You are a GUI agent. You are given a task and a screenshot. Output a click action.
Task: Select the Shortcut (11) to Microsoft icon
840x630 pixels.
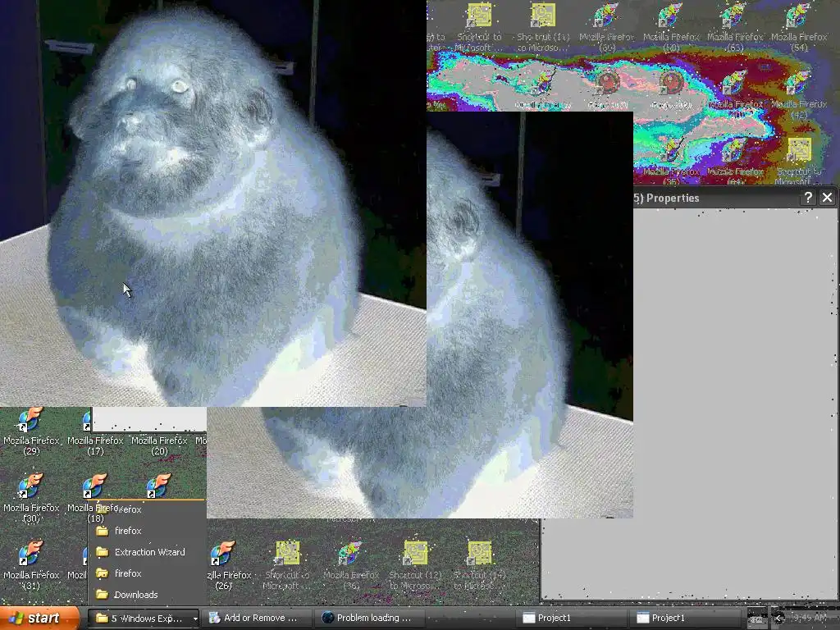(543, 27)
